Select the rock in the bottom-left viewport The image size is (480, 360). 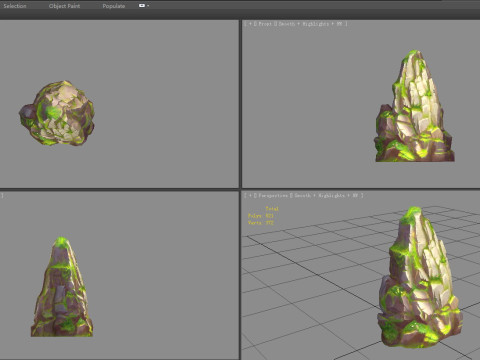(x=62, y=287)
